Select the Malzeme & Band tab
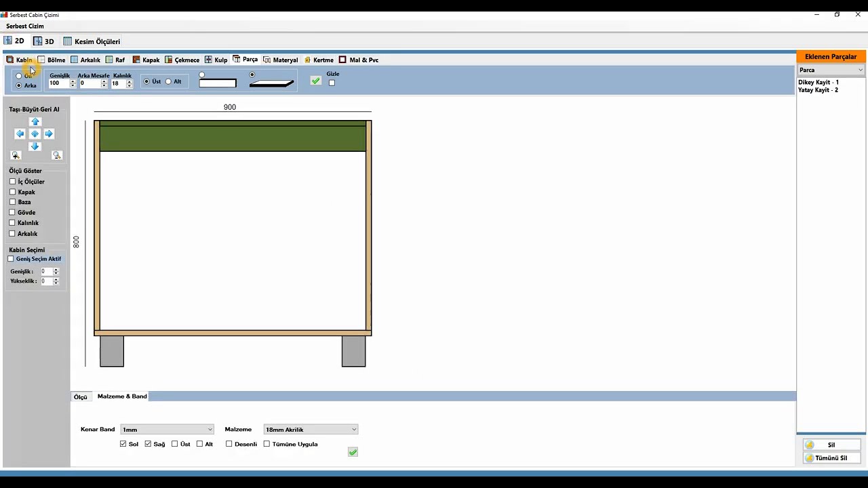 coord(122,396)
